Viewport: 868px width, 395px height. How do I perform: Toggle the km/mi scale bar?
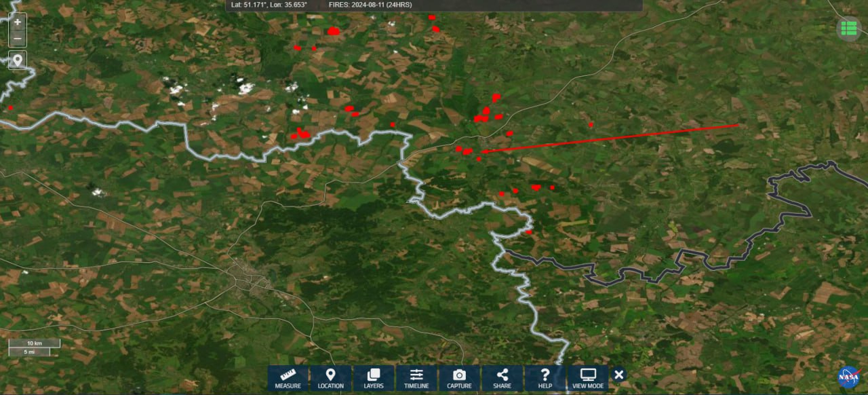(34, 347)
